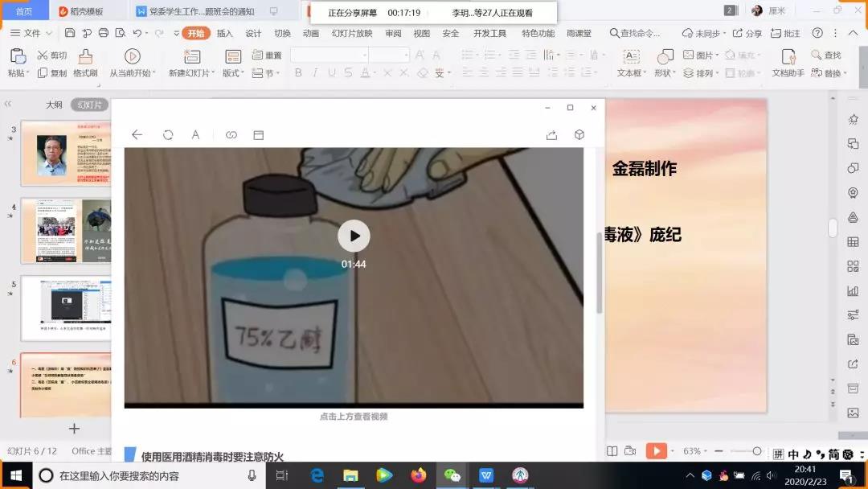Click the 格式刷 format painter icon
Image resolution: width=868 pixels, height=489 pixels.
click(85, 56)
